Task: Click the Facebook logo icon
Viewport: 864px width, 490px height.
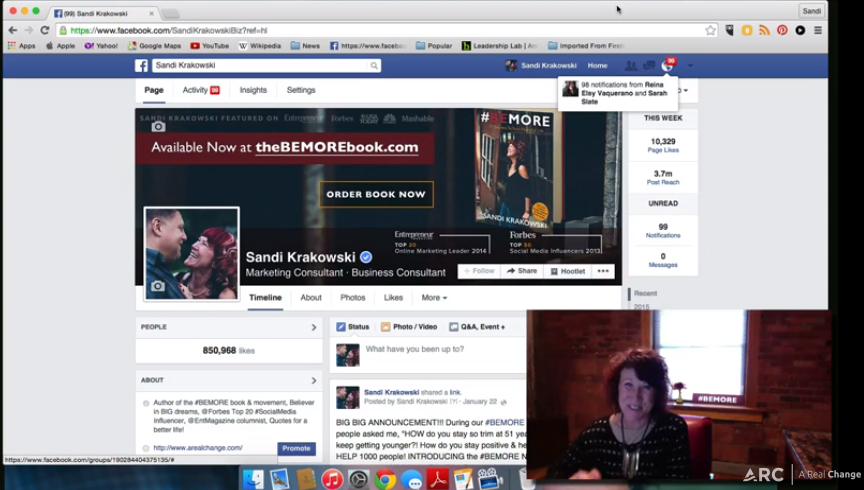Action: 142,66
